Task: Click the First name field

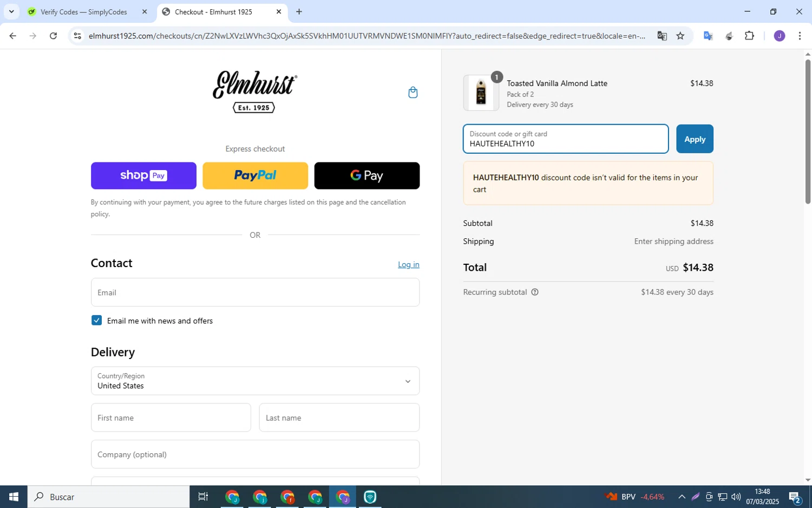Action: (x=171, y=418)
